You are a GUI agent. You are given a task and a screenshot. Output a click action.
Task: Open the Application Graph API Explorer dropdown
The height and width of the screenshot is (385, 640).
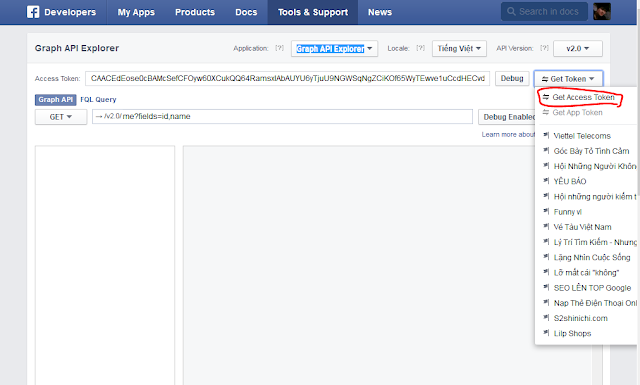[334, 49]
